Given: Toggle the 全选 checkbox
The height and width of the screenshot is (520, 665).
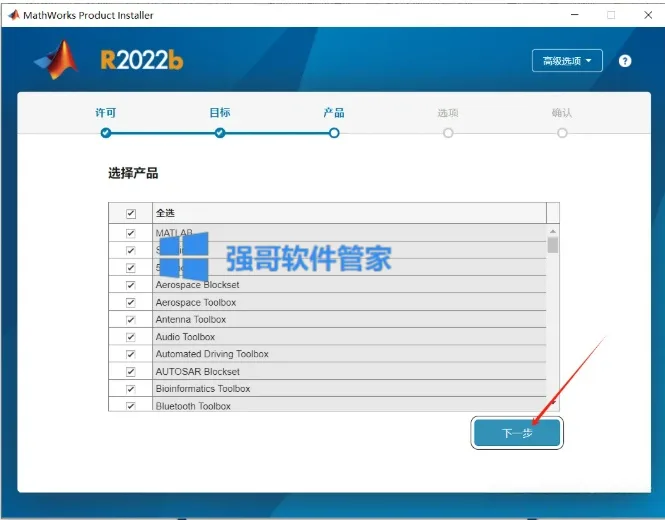Looking at the screenshot, I should pos(131,213).
